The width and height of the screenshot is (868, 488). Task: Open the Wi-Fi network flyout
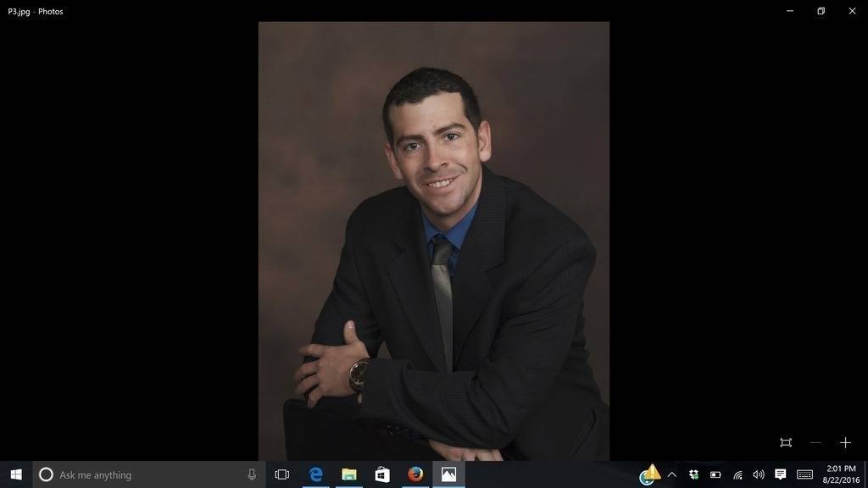click(737, 474)
